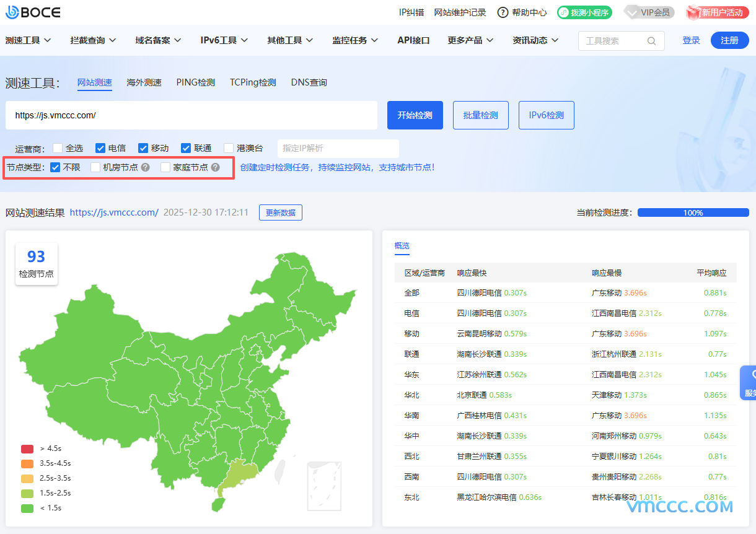Open the https://js.vmccc.com/ result link
Screen dimensions: 756x534
coord(115,212)
